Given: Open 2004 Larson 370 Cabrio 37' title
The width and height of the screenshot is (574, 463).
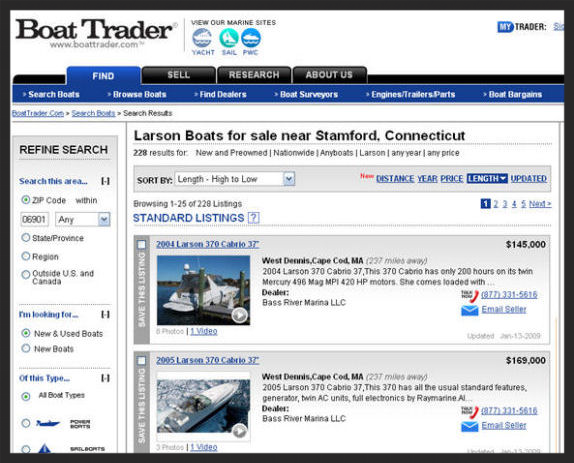Looking at the screenshot, I should pyautogui.click(x=208, y=244).
